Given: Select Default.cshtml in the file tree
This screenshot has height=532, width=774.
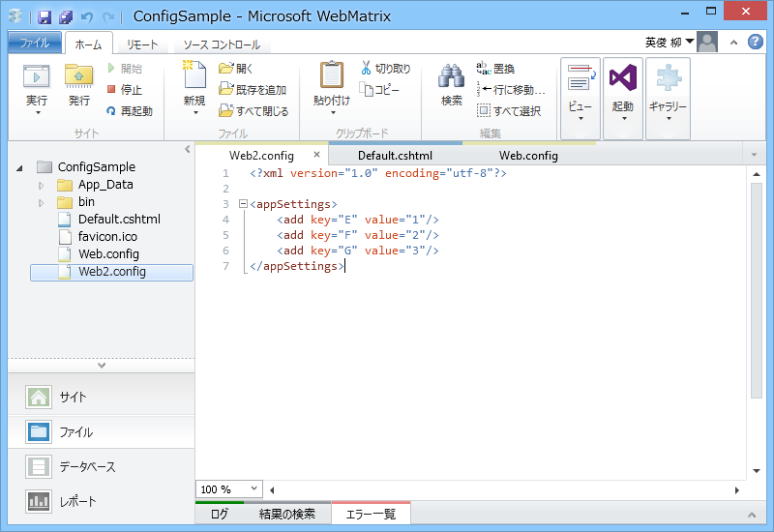Looking at the screenshot, I should pyautogui.click(x=119, y=220).
